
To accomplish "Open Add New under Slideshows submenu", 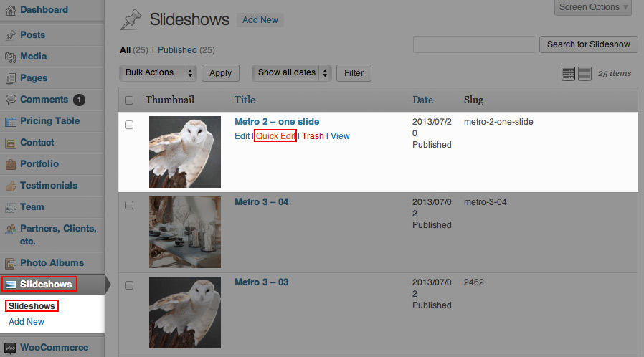I will click(27, 322).
